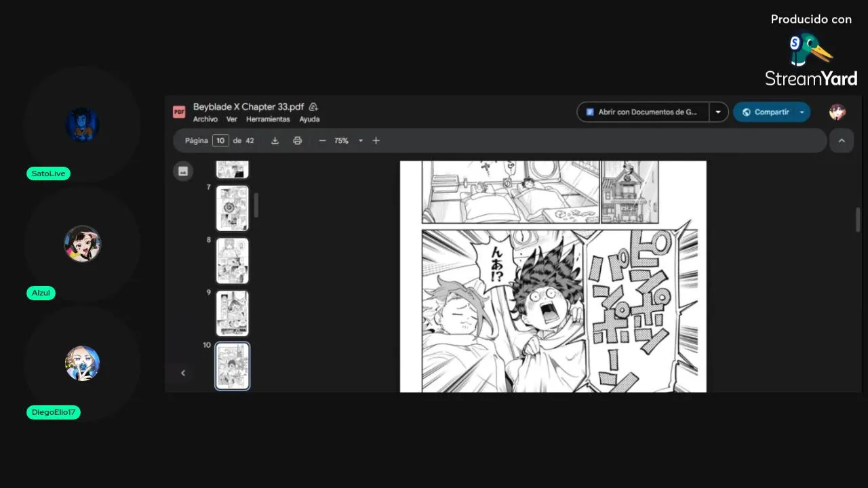Click the document vertical scrollbar
868x488 pixels.
coord(858,220)
